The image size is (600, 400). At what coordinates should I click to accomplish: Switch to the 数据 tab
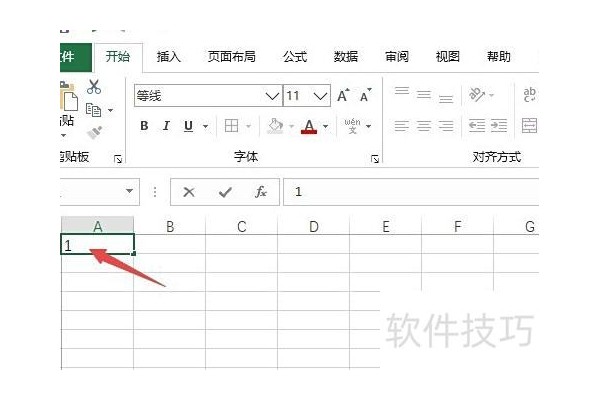[x=346, y=57]
